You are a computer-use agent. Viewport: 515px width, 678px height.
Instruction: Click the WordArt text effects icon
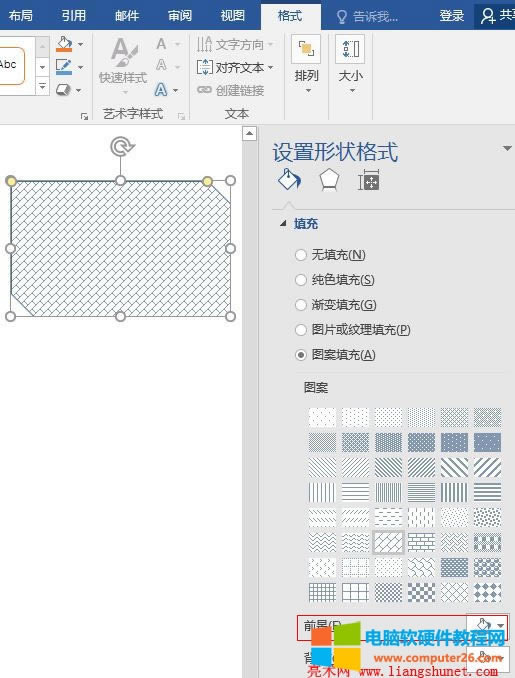pyautogui.click(x=161, y=90)
